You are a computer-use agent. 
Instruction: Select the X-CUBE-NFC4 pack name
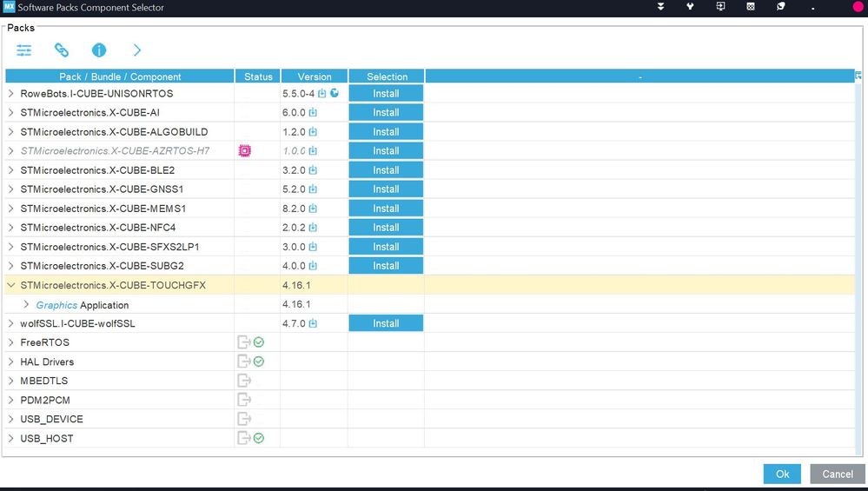click(x=98, y=228)
